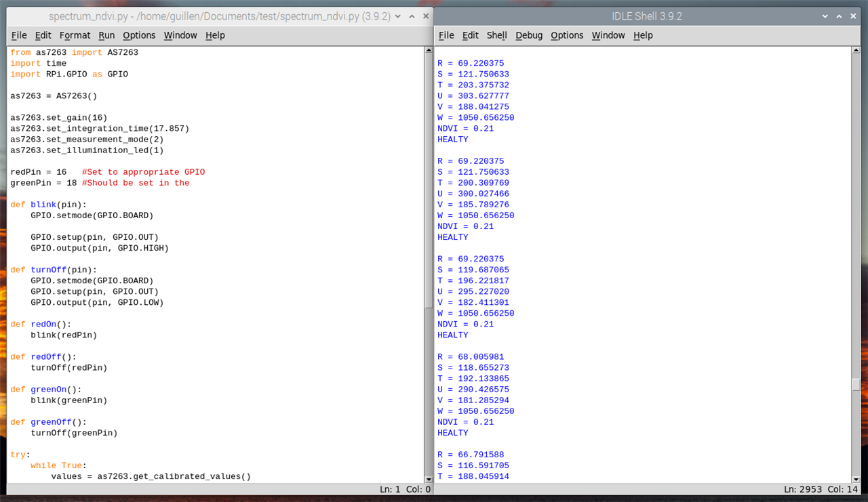
Task: Click the IDLE Shell scrollbar down arrow
Action: [x=856, y=480]
